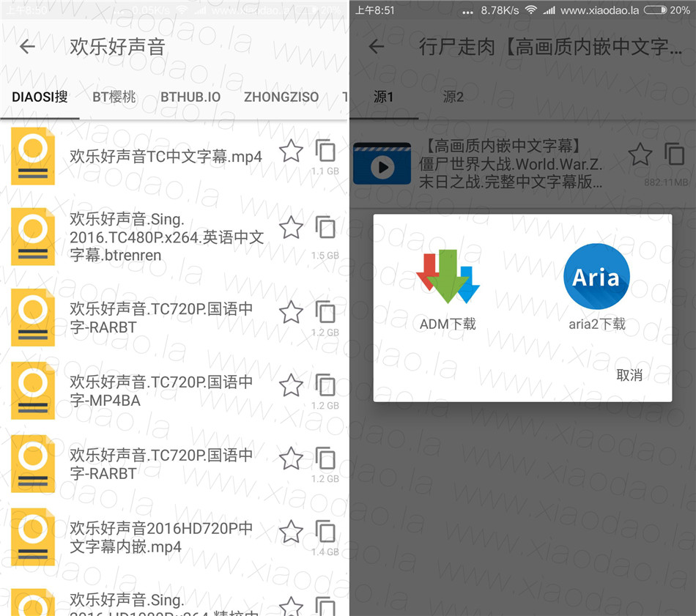Image resolution: width=696 pixels, height=616 pixels.
Task: Tap the 1.4 GB size label
Action: 325,552
